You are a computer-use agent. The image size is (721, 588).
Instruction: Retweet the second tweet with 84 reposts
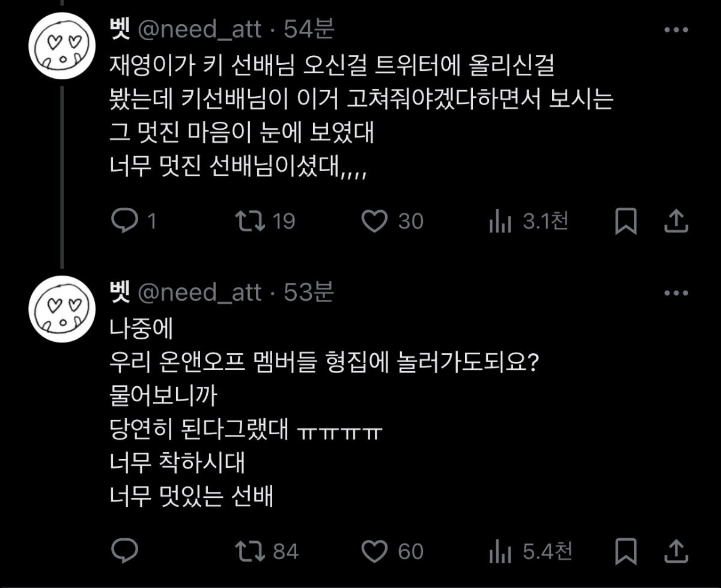pos(251,551)
